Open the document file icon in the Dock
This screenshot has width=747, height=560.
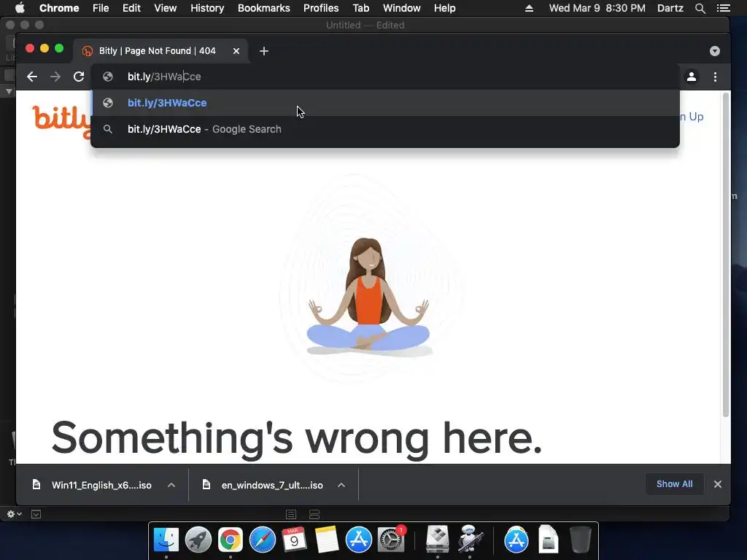548,539
